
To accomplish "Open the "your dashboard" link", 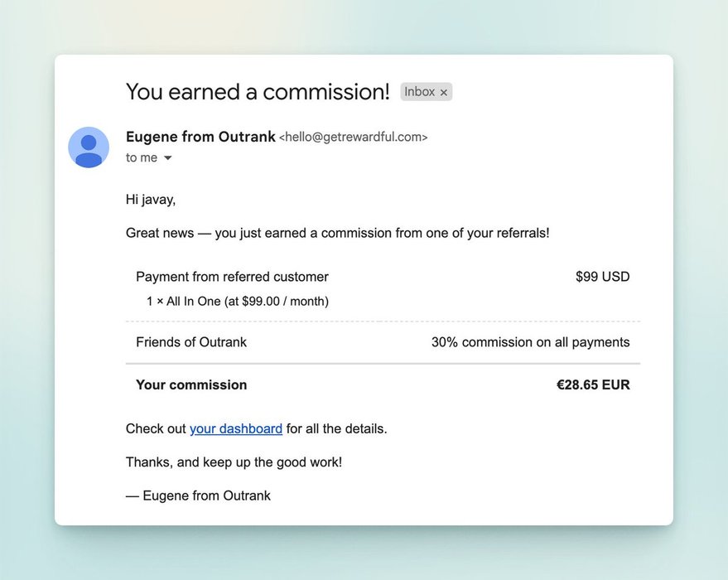I will 236,428.
